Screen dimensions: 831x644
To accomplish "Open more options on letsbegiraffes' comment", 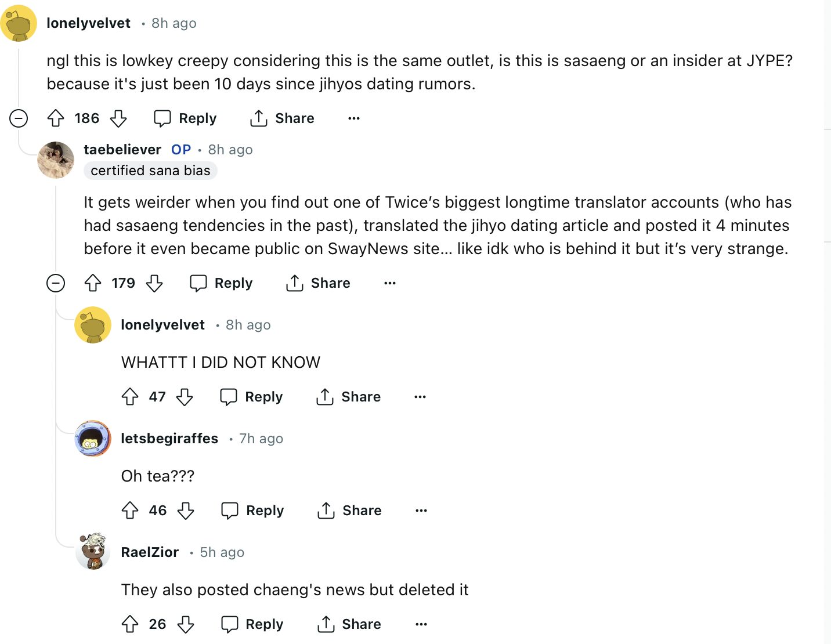I will pos(421,511).
